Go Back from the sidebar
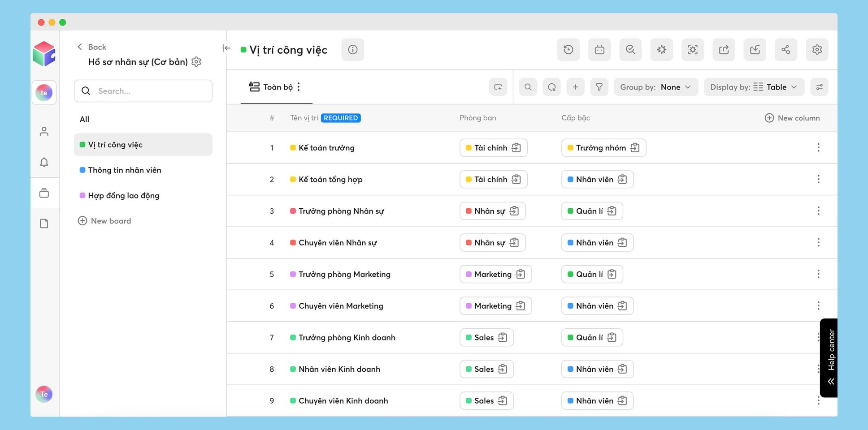 (x=91, y=47)
